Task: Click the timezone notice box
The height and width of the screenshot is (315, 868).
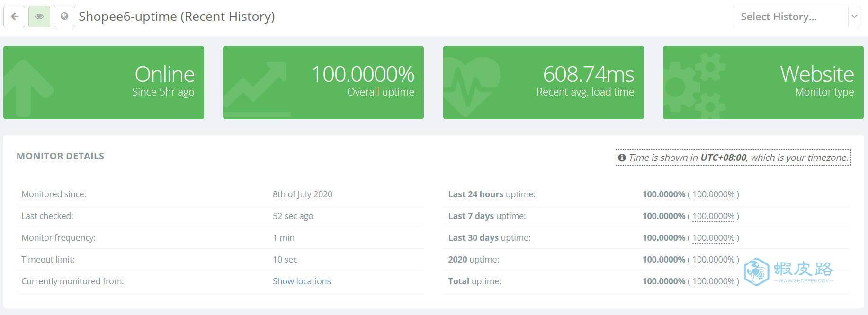Action: point(733,157)
